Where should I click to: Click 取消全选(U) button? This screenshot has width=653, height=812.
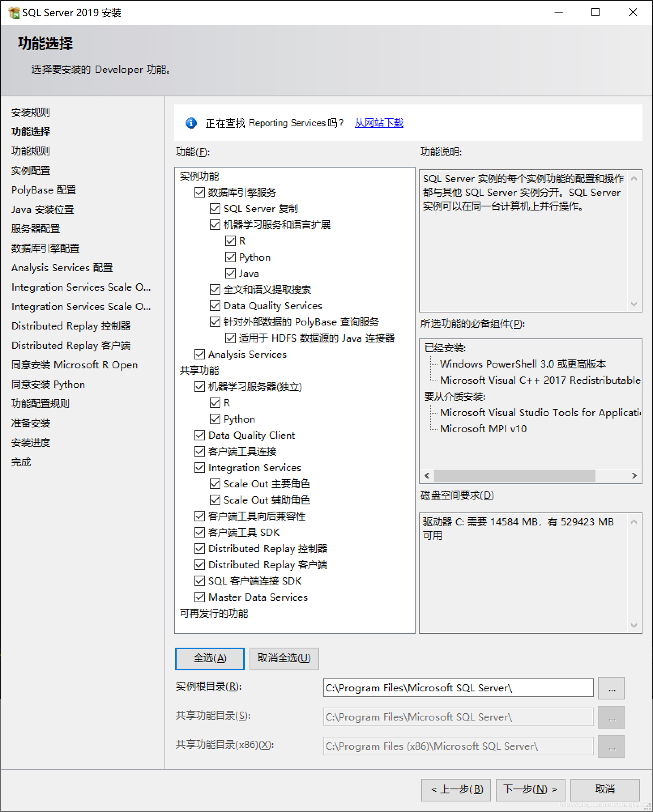[284, 659]
